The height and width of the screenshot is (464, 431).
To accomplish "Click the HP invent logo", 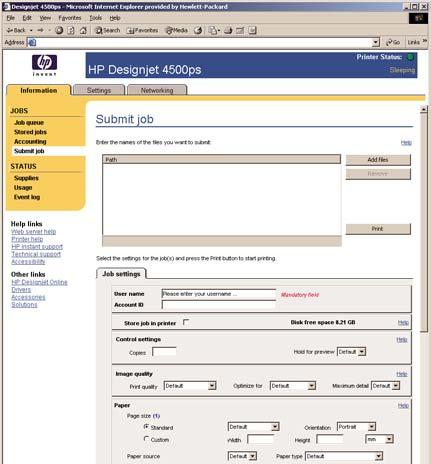I will (44, 65).
